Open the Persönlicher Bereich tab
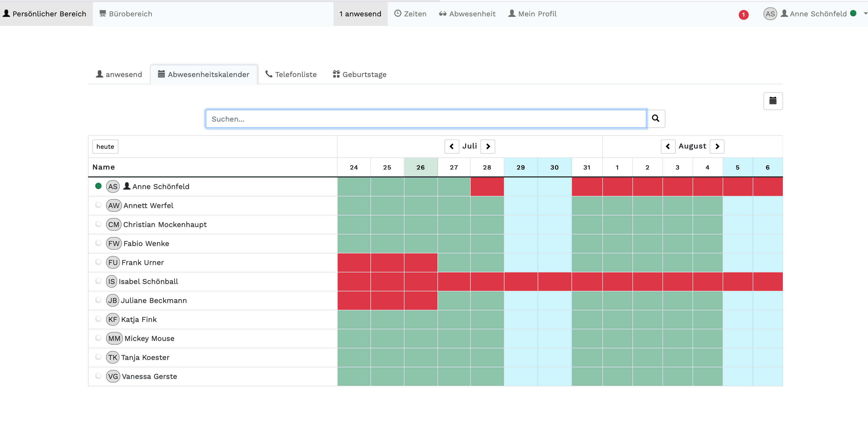The width and height of the screenshot is (868, 424). coord(46,14)
